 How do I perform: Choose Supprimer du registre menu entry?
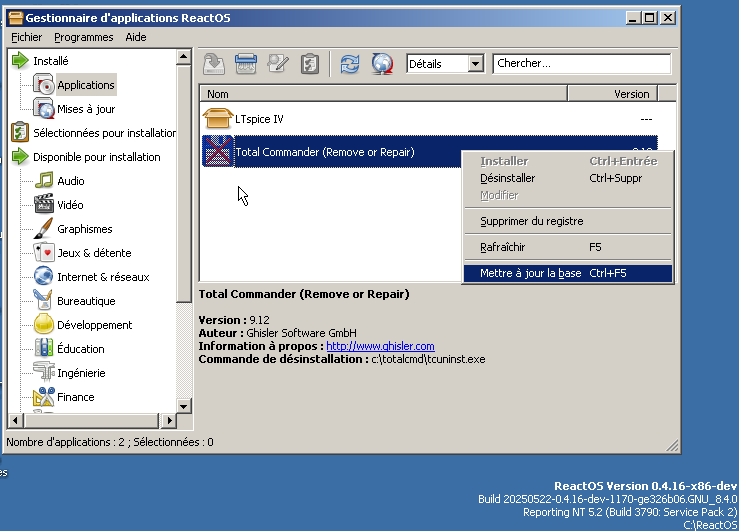coord(531,221)
